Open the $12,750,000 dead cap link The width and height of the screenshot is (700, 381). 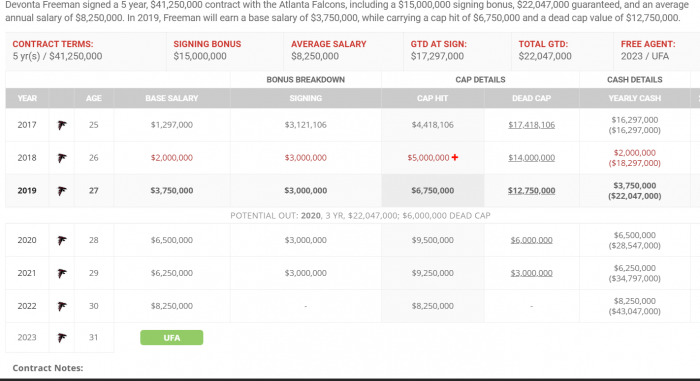click(x=531, y=191)
